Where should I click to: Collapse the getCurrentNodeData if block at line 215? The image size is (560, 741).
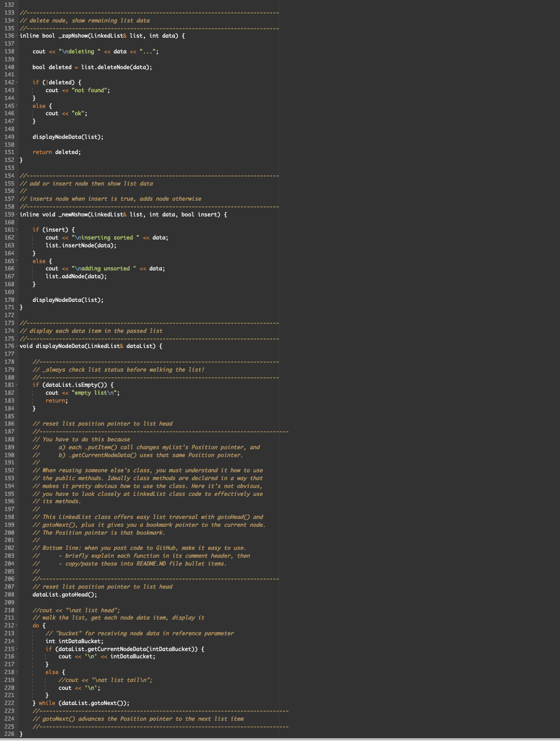click(x=17, y=648)
